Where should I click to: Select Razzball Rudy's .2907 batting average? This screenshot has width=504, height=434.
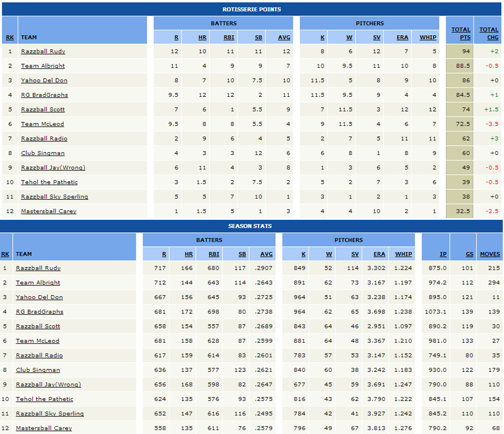[263, 268]
